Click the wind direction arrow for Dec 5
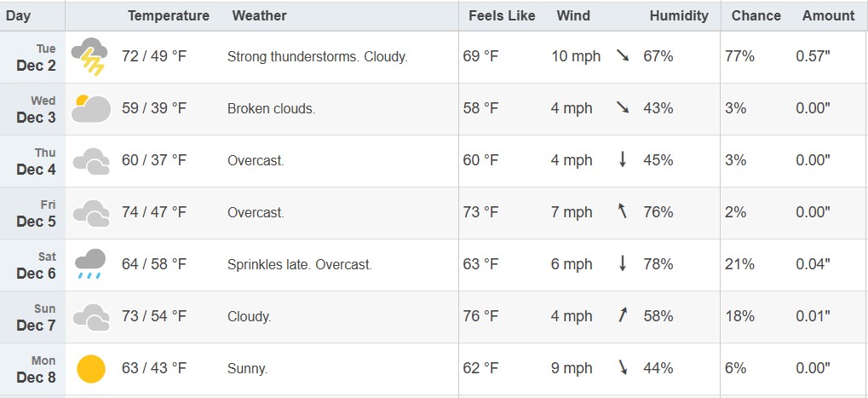Image resolution: width=868 pixels, height=398 pixels. click(623, 211)
